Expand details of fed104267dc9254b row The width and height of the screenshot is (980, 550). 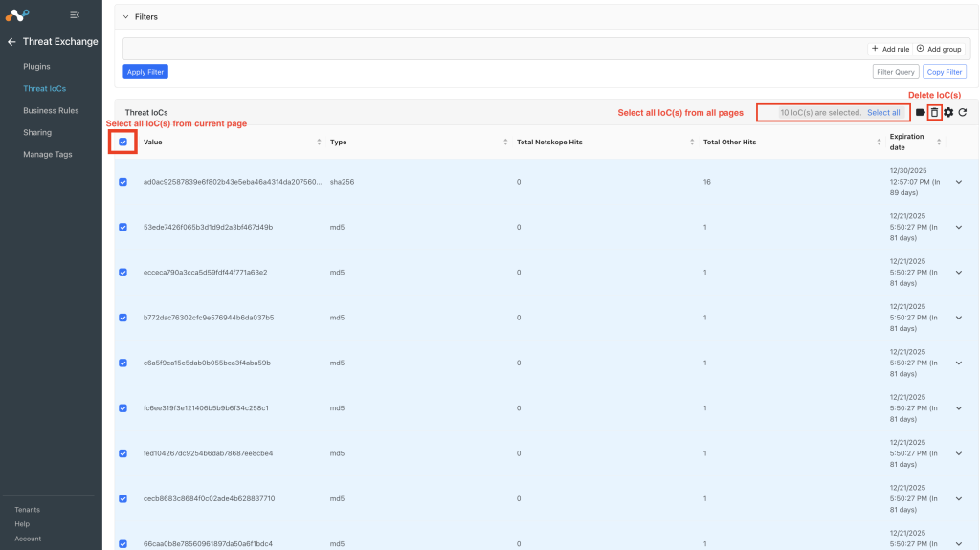tap(959, 453)
